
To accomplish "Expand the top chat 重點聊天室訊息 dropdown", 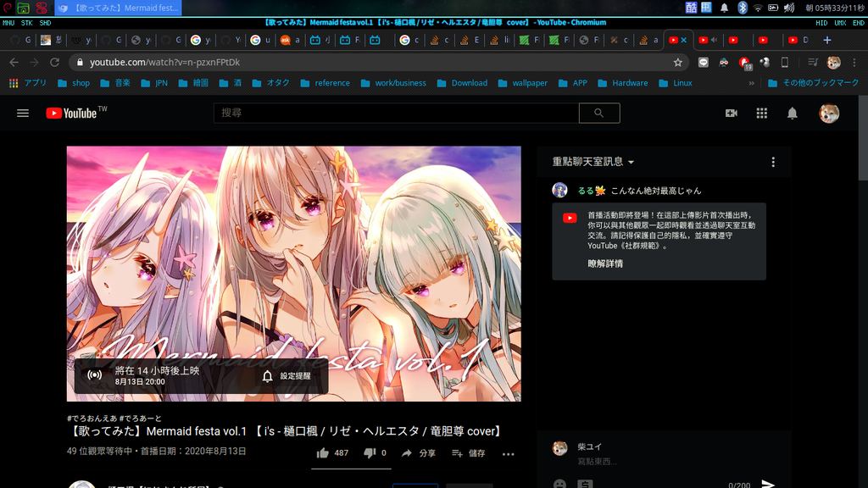I will click(x=593, y=162).
